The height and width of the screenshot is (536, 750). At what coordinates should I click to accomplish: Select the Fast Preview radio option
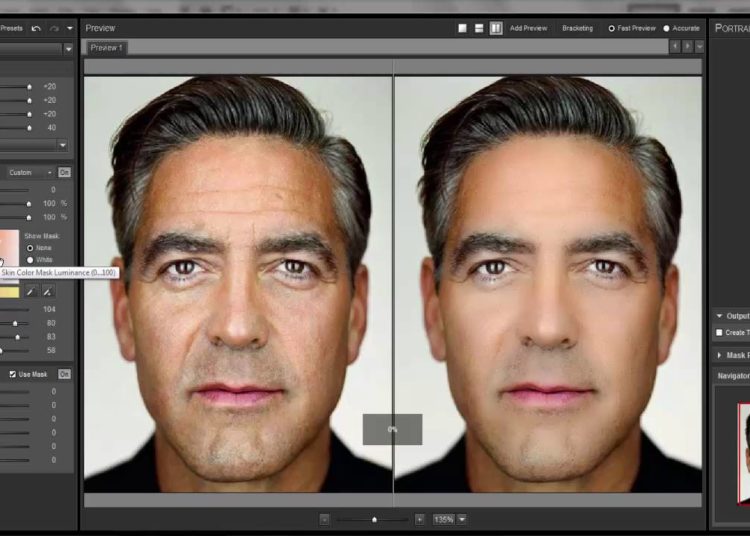(612, 28)
